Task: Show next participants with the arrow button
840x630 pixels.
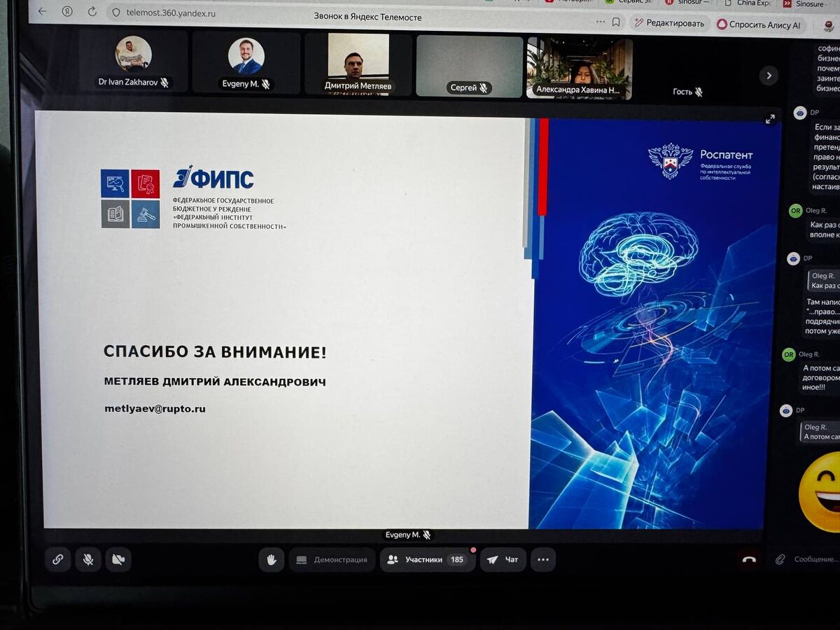Action: [x=769, y=76]
